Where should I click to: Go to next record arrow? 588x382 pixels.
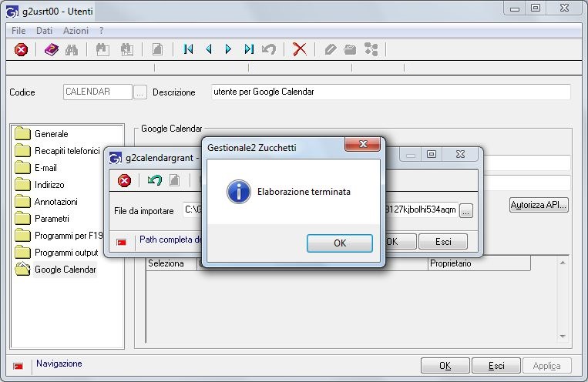click(x=228, y=49)
